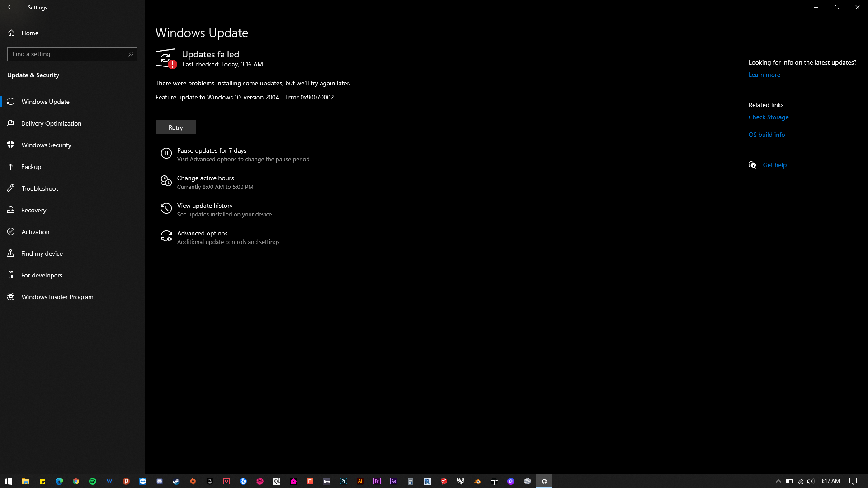Open Spotify from the taskbar
The image size is (868, 488).
[x=93, y=481]
